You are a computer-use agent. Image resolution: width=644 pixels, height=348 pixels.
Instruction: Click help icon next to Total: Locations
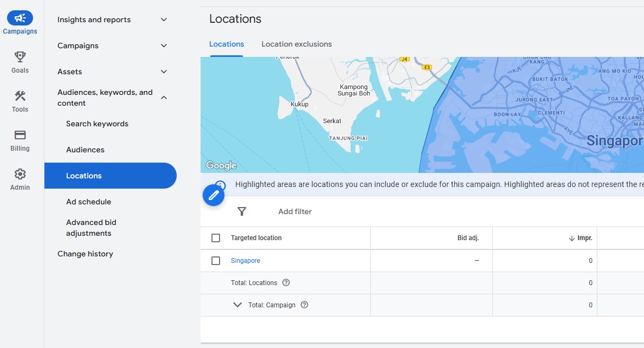click(x=286, y=282)
